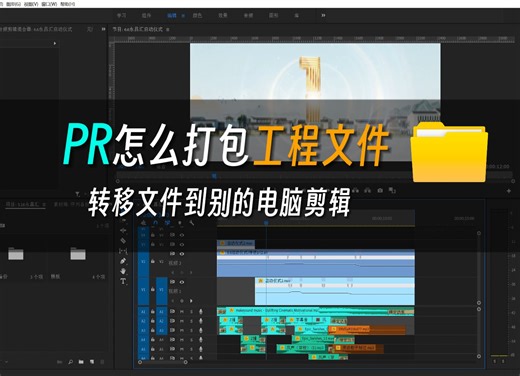Select the Type tool in the toolbox

[123, 281]
